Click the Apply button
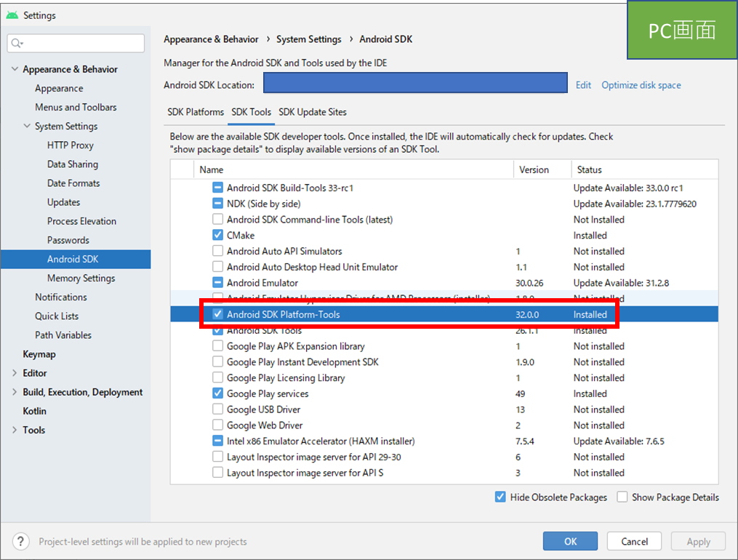Screen dimensions: 738x560 click(x=699, y=541)
